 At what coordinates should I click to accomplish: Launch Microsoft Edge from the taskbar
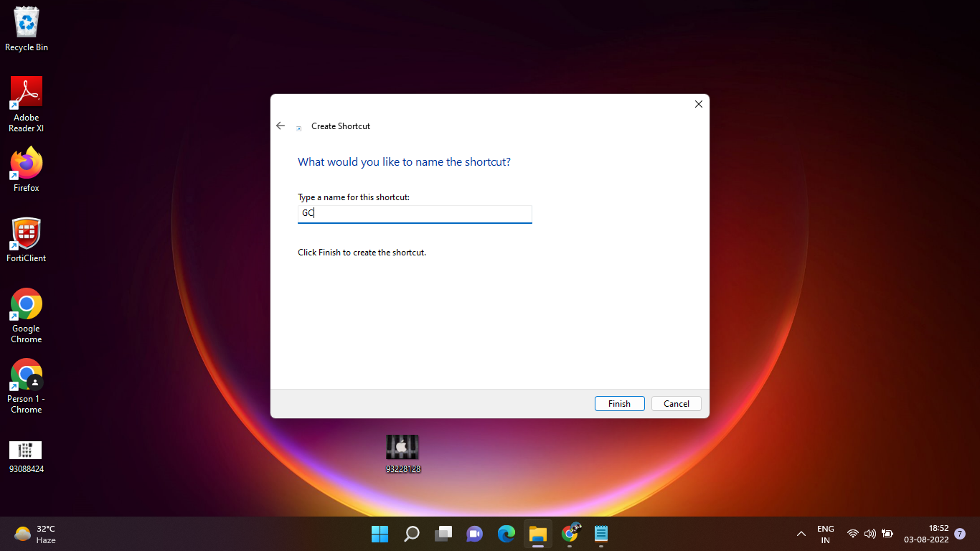507,534
